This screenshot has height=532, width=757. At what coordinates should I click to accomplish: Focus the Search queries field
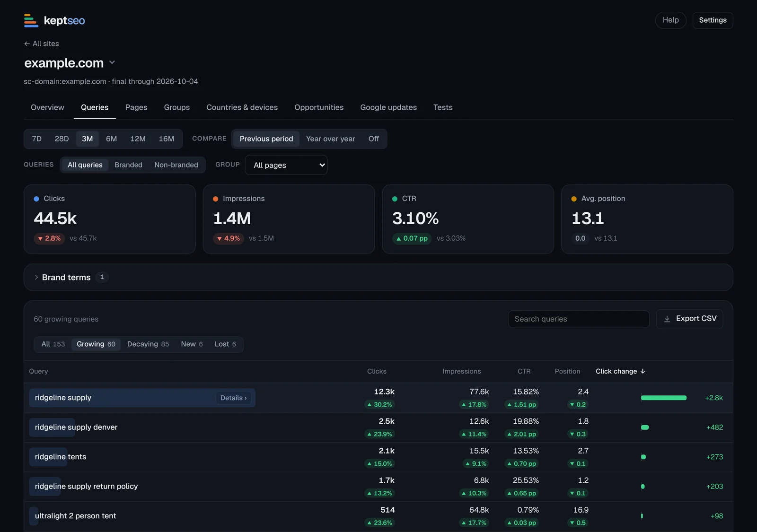tap(579, 319)
